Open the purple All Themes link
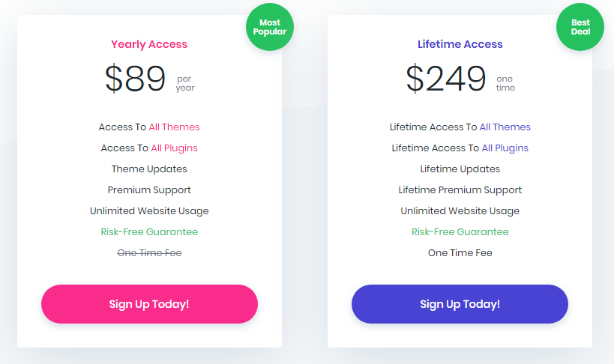Viewport: 614px width, 364px height. pyautogui.click(x=505, y=127)
